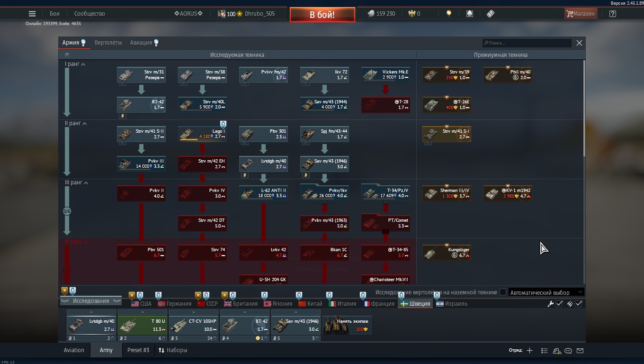Expand the IV ранг section

click(76, 242)
